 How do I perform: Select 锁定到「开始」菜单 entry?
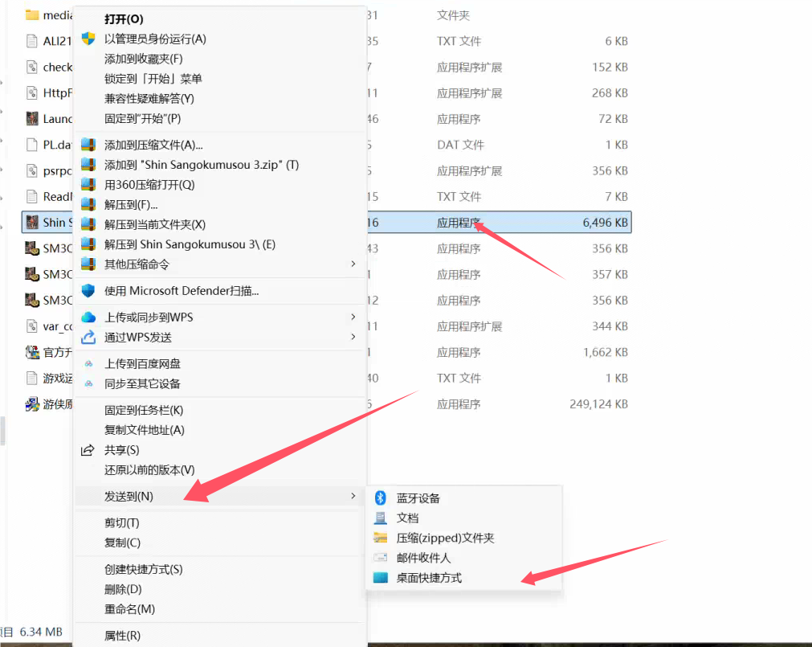click(x=153, y=79)
